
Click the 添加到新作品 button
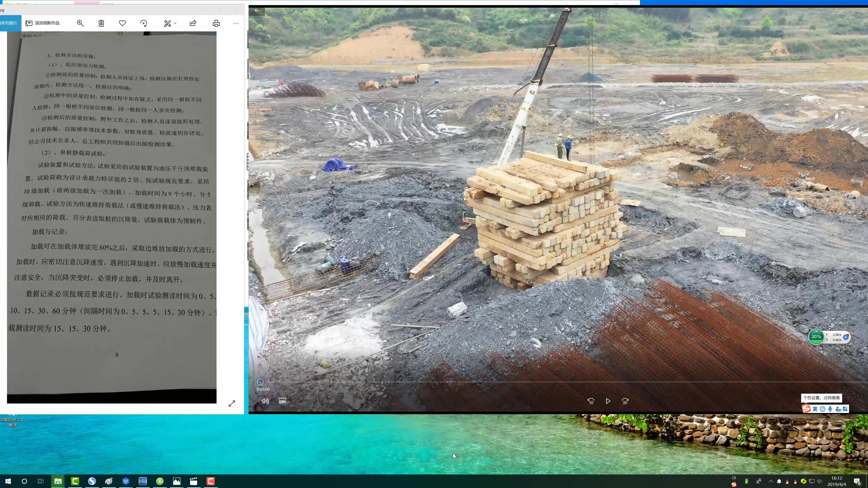point(42,23)
